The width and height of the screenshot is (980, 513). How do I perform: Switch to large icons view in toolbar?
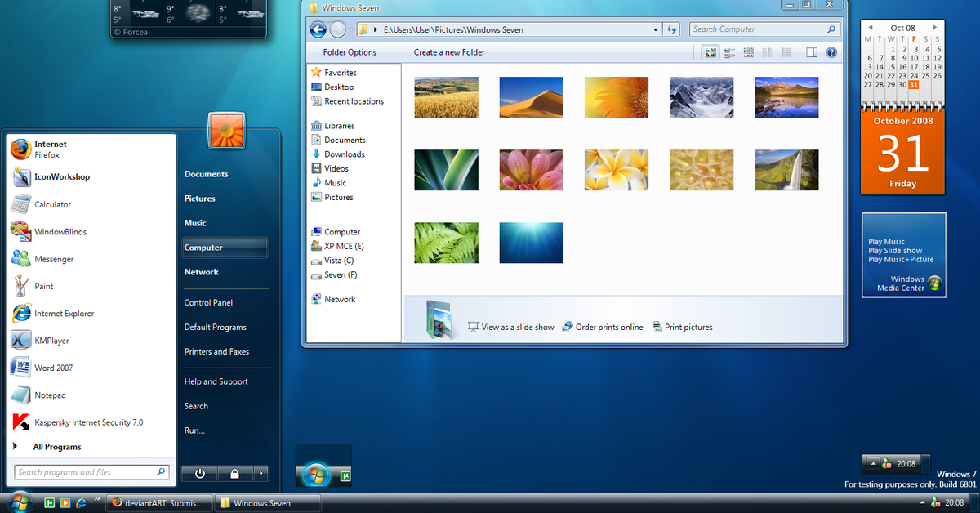[x=710, y=52]
